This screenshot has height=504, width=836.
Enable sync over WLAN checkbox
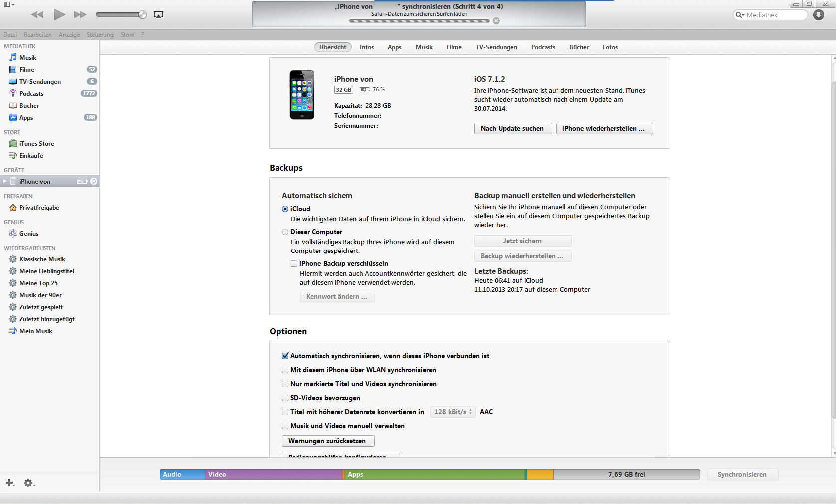click(285, 370)
